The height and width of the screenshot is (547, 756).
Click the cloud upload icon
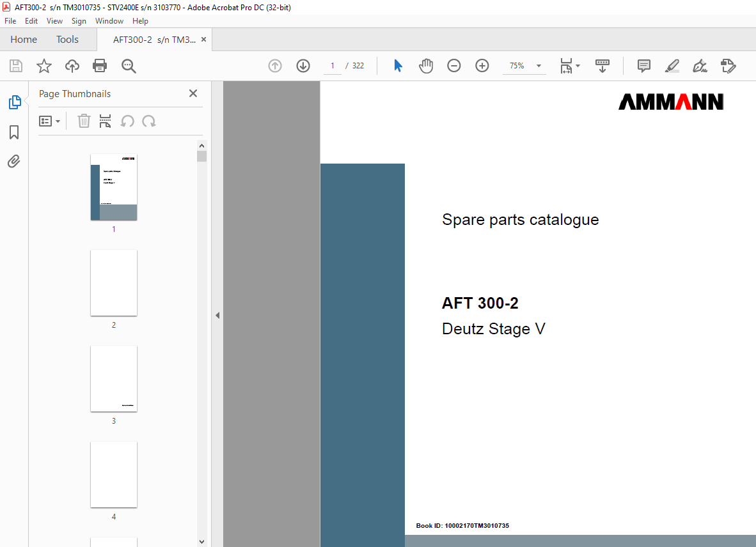72,66
